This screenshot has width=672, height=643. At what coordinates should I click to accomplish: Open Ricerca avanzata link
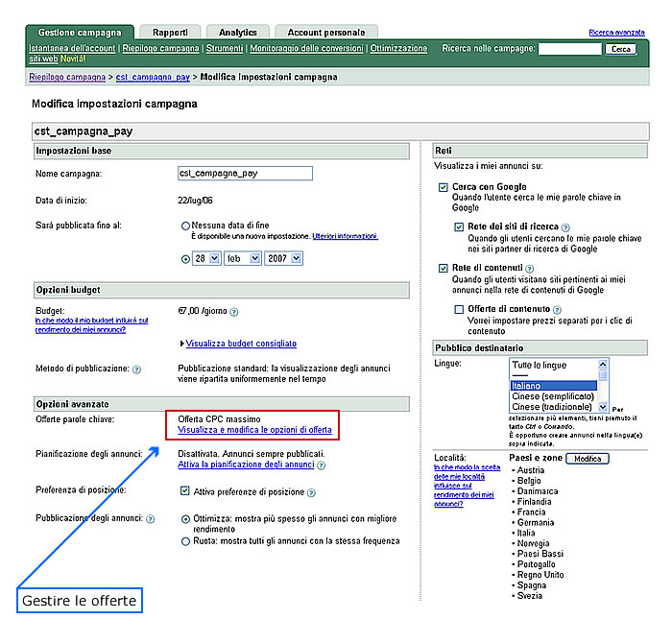(616, 33)
